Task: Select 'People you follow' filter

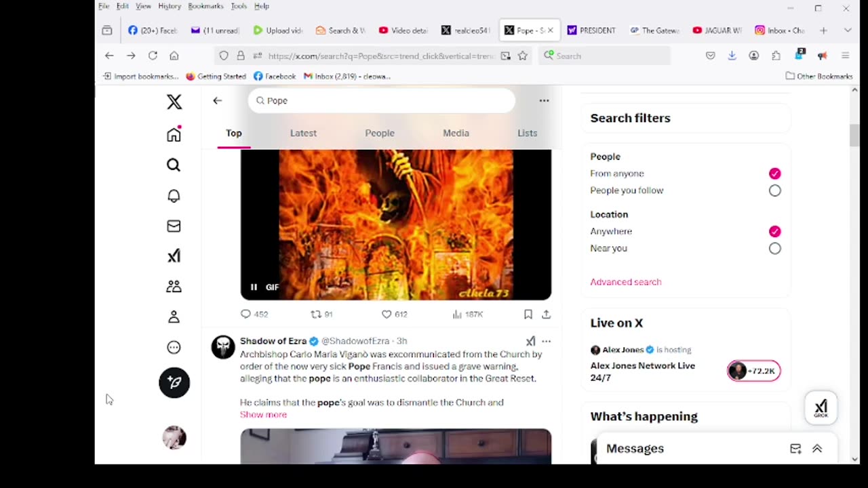Action: (x=774, y=190)
